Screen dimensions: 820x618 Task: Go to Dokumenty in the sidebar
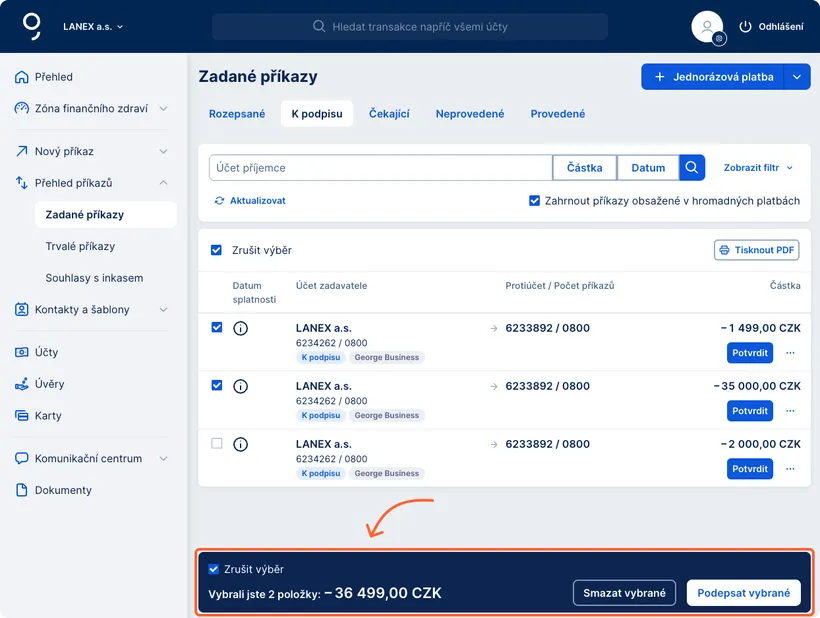coord(63,490)
